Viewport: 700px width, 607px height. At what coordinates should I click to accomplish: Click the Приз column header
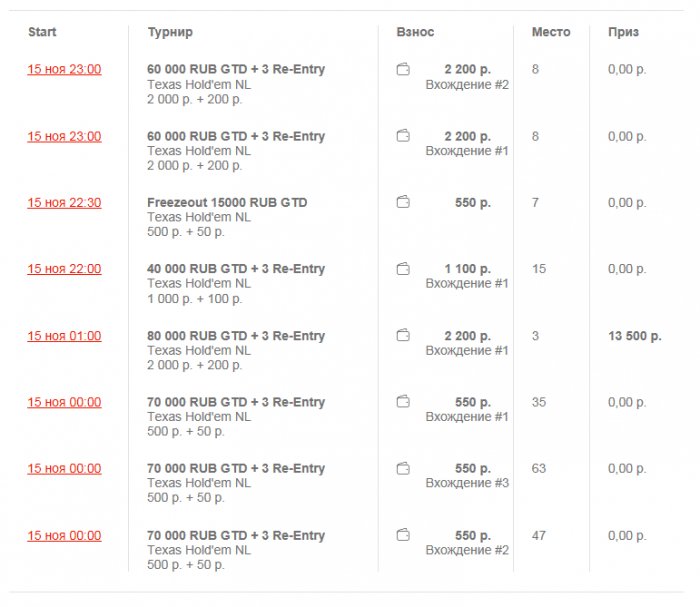click(623, 32)
